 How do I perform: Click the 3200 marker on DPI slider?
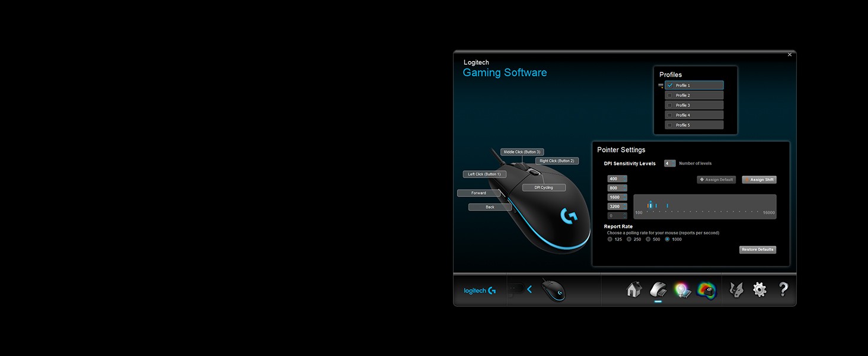tap(667, 206)
